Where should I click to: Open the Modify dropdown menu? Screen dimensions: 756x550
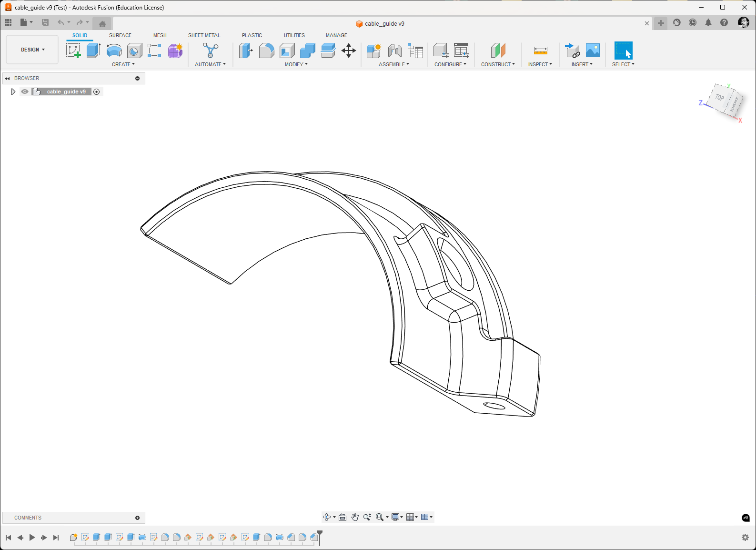296,64
